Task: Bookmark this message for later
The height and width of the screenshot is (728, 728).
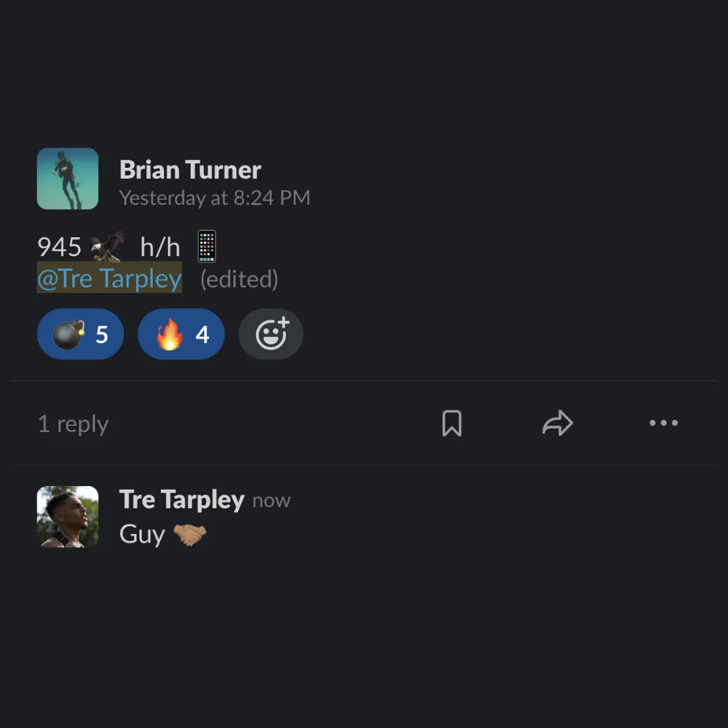Action: [x=452, y=423]
